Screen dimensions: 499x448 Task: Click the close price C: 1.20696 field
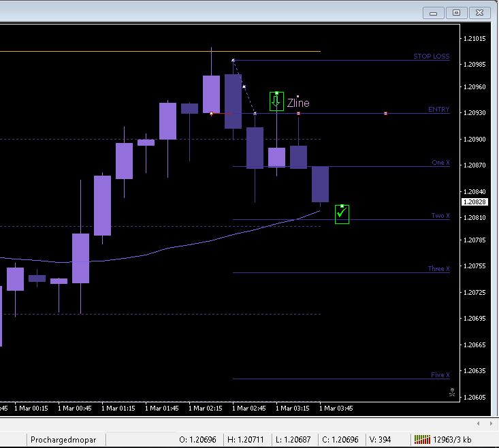tap(340, 440)
